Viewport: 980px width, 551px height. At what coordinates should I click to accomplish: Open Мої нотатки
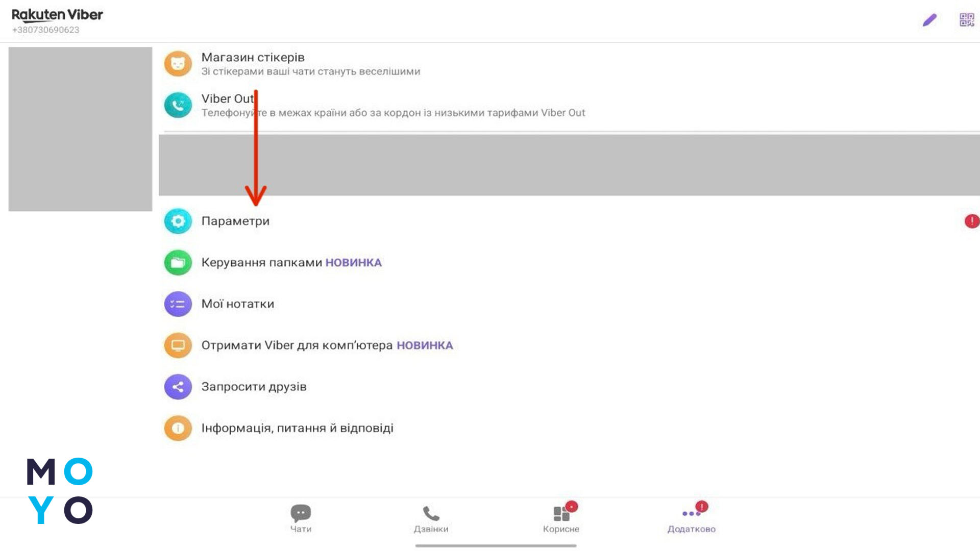(569, 304)
